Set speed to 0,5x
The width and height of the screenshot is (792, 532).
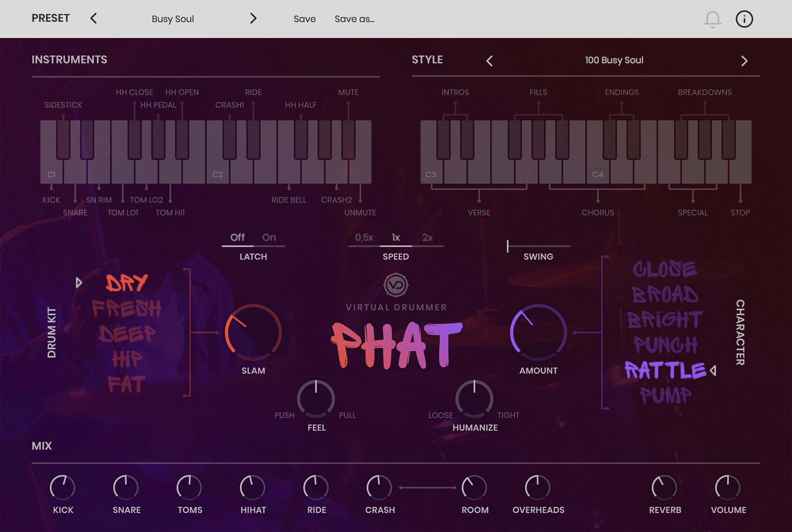point(364,237)
